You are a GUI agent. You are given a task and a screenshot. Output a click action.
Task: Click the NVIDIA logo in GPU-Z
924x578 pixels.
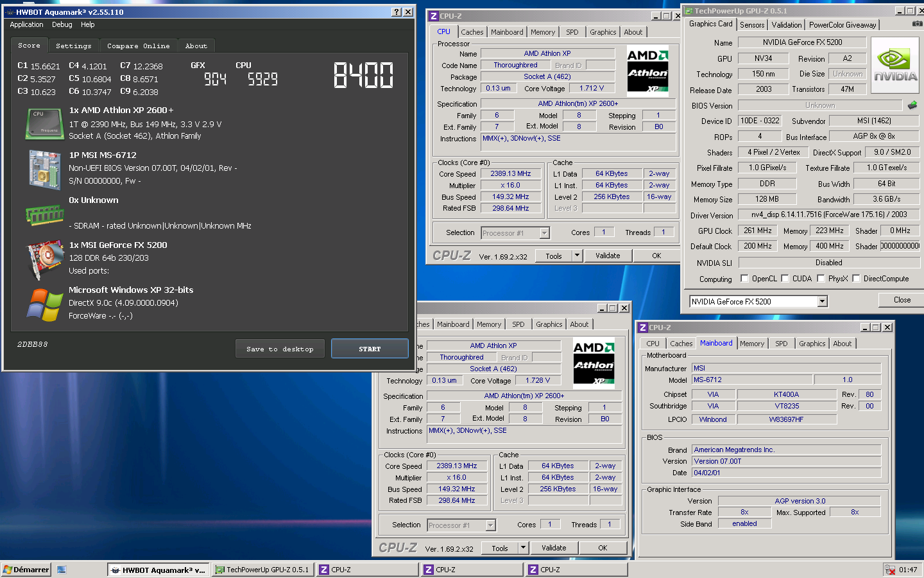pyautogui.click(x=894, y=66)
